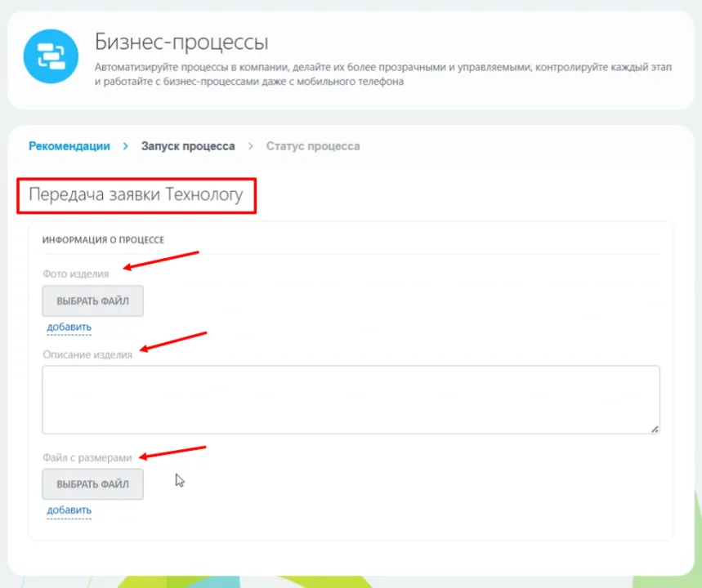Click chevron before Статус процесса
This screenshot has width=702, height=588.
[250, 146]
